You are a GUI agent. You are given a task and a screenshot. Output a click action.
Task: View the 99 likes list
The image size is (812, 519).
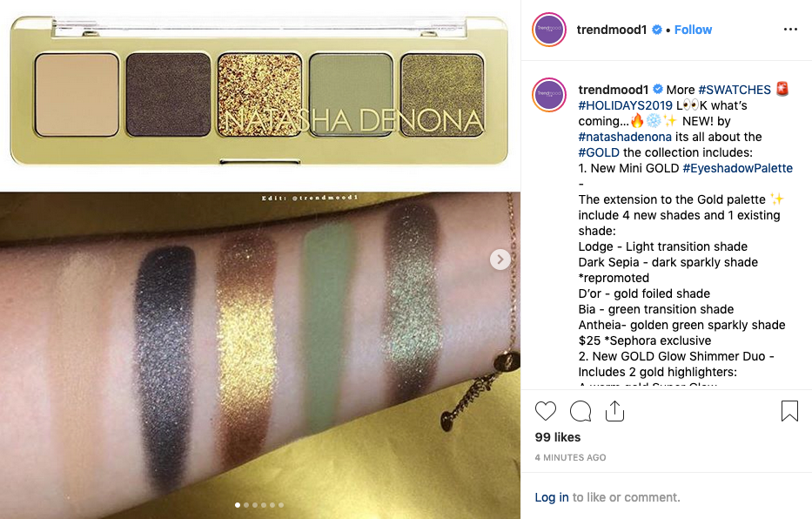[558, 437]
